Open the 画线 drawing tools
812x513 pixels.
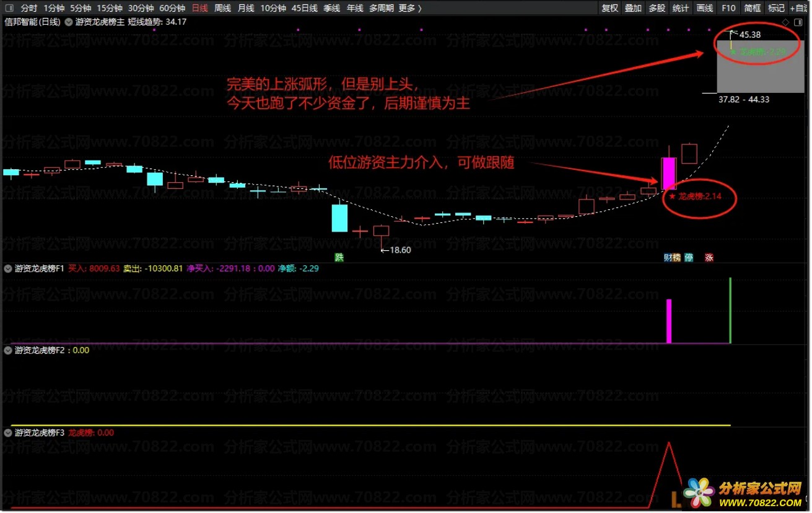(x=705, y=8)
